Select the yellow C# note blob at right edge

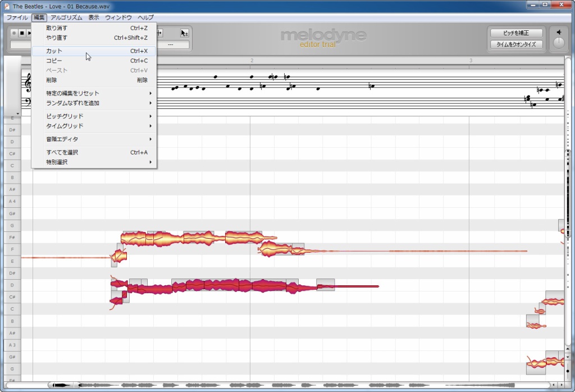tap(553, 302)
